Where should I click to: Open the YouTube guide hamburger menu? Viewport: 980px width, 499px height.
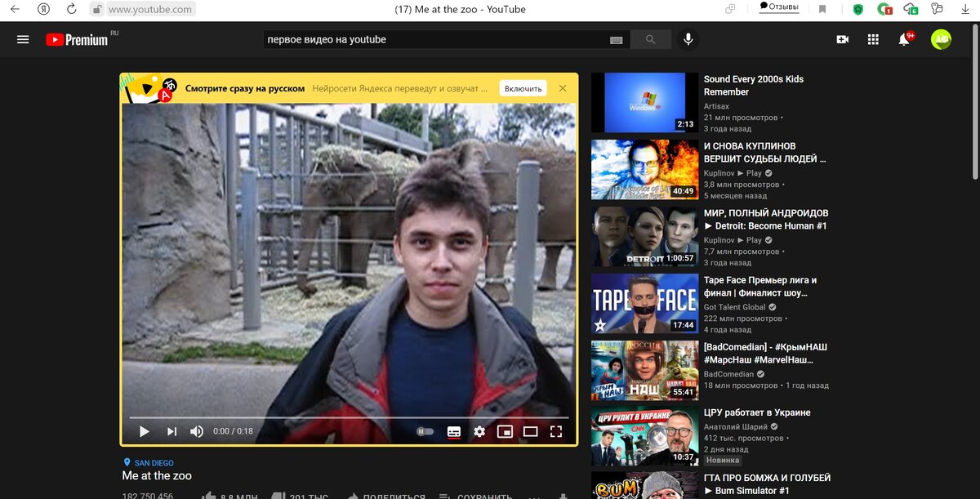pyautogui.click(x=23, y=39)
